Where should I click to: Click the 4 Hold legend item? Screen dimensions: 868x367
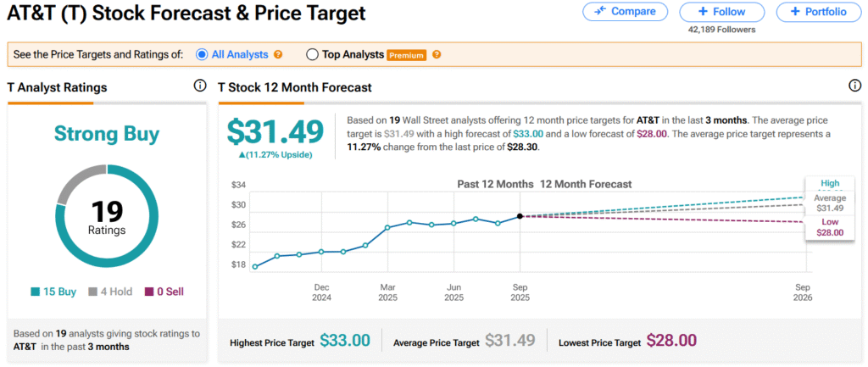click(110, 292)
